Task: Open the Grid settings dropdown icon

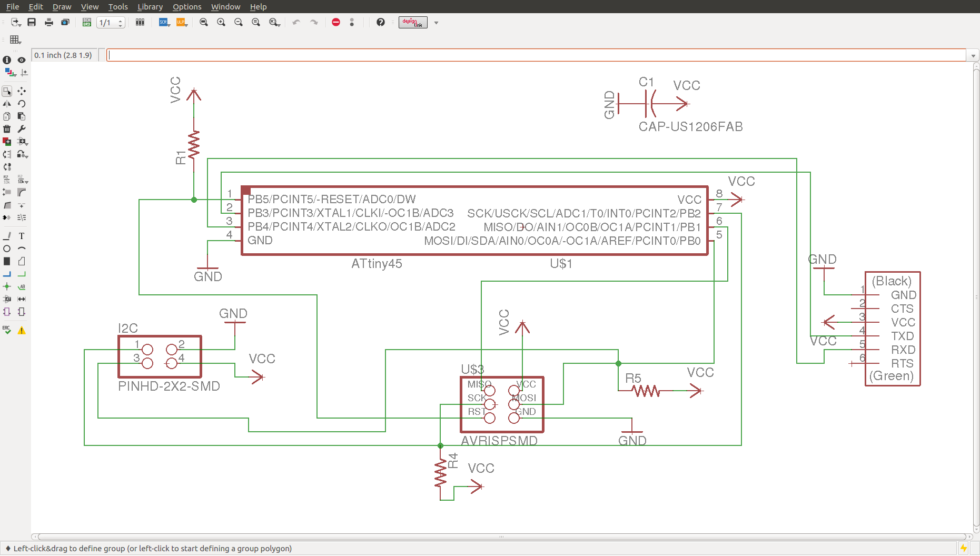Action: [x=15, y=39]
